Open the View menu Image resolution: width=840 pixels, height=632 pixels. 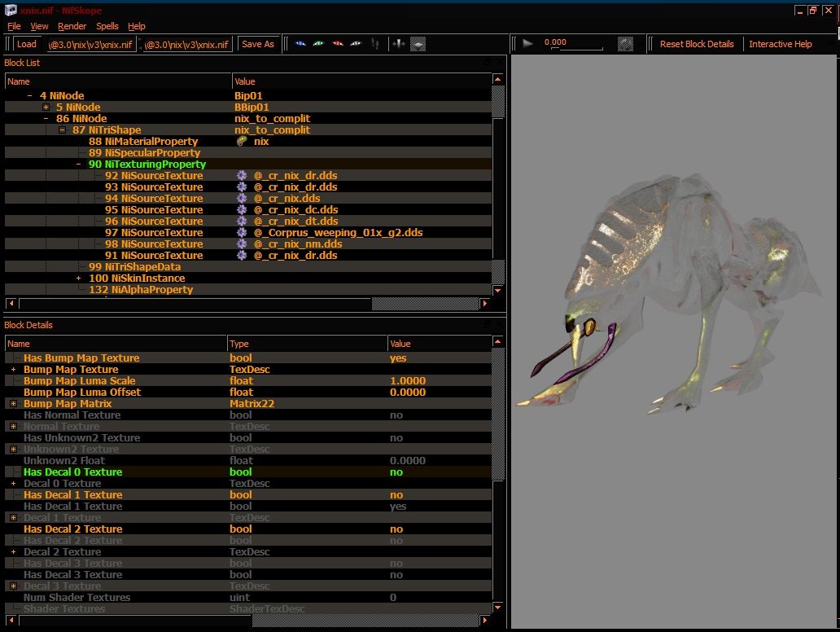pyautogui.click(x=39, y=26)
